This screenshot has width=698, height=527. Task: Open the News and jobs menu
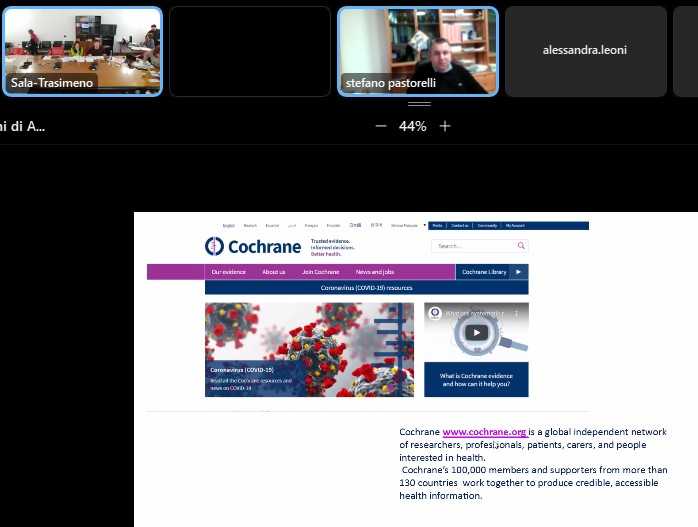(375, 272)
